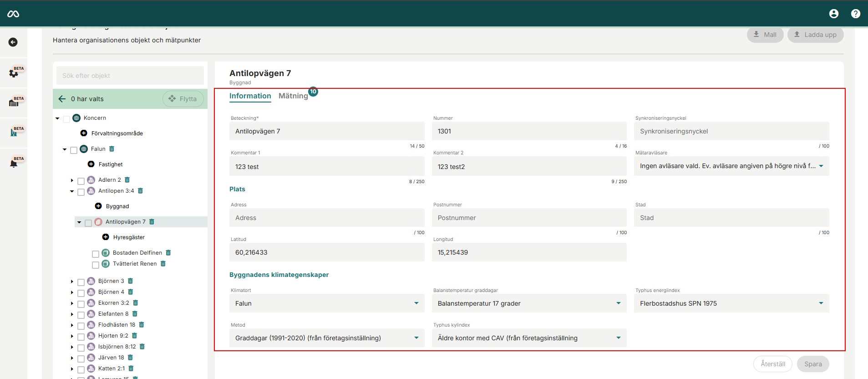The image size is (868, 379).
Task: Click the trash icon next to Adlern 2
Action: coord(127,180)
